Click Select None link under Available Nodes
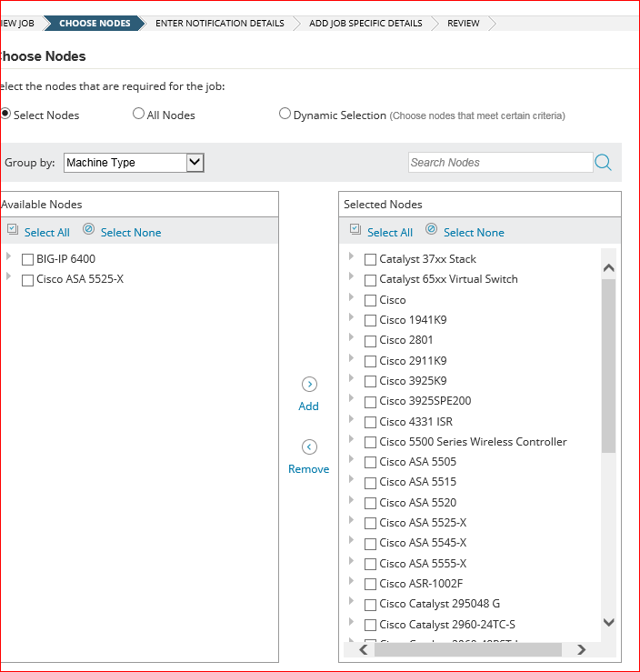The image size is (640, 672). tap(131, 233)
